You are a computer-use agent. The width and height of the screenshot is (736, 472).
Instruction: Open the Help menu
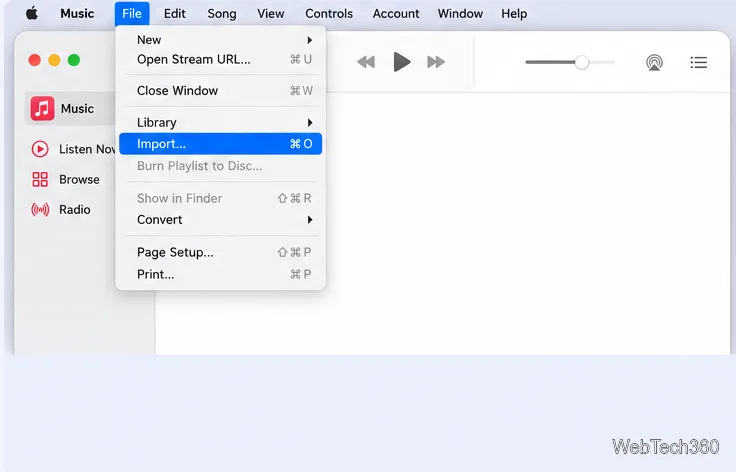click(514, 14)
